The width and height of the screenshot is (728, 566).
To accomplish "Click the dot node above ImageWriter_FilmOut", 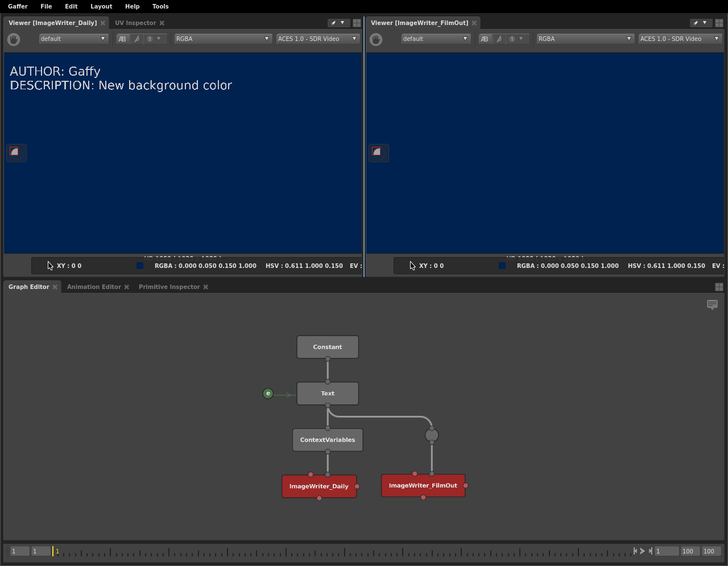I will pos(432,436).
